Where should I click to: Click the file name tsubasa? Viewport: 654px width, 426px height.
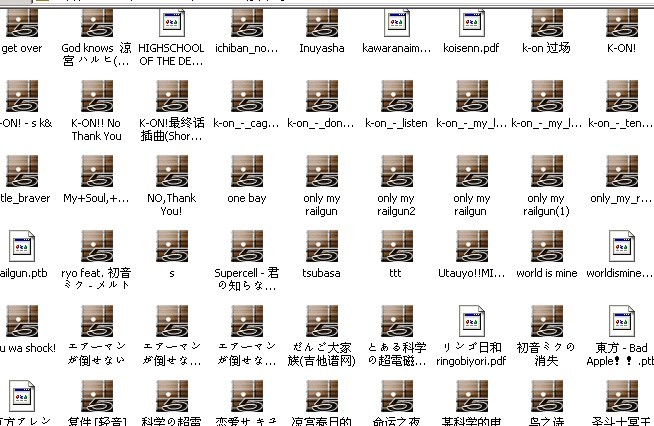pos(321,273)
